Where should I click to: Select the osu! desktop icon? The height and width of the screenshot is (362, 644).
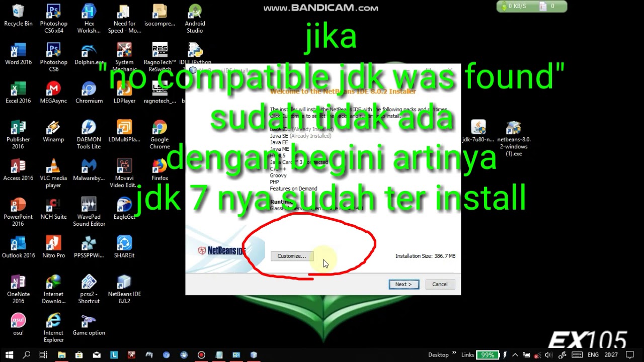pos(18,325)
